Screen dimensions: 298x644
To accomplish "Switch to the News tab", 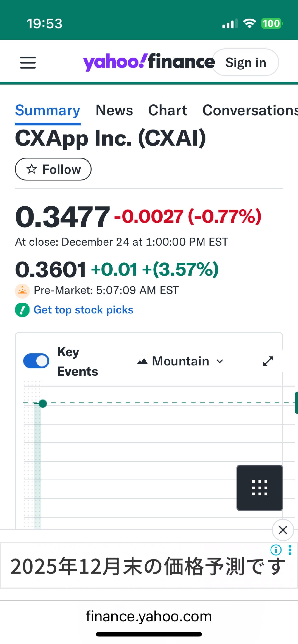I will [x=114, y=110].
